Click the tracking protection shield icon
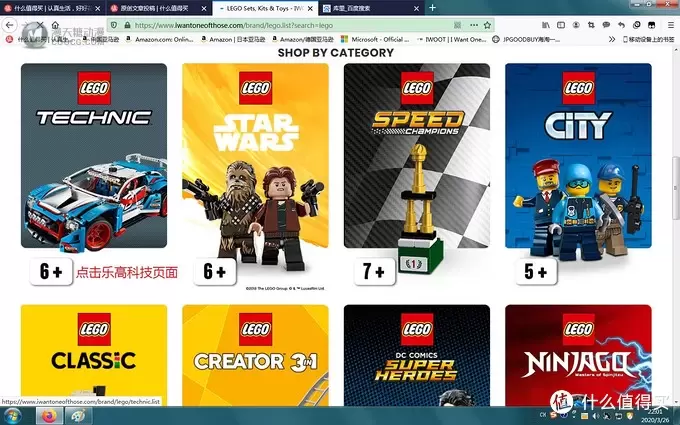The height and width of the screenshot is (425, 680). tap(114, 25)
